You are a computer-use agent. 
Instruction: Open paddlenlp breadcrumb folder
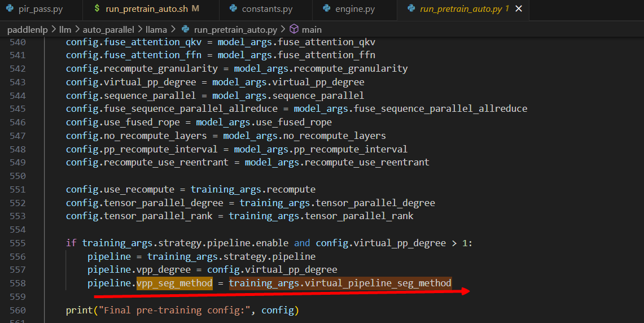point(28,29)
